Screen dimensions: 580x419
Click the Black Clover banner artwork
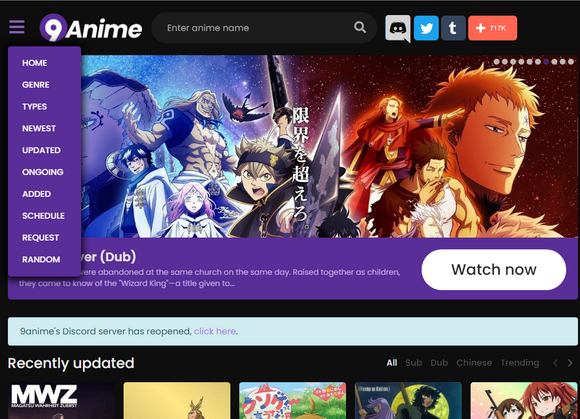click(329, 146)
